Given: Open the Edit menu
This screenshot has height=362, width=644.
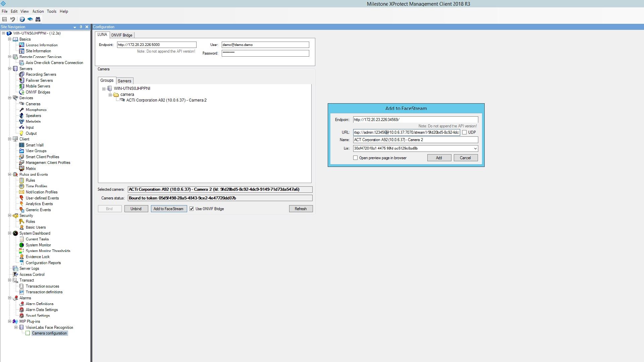Looking at the screenshot, I should (14, 11).
